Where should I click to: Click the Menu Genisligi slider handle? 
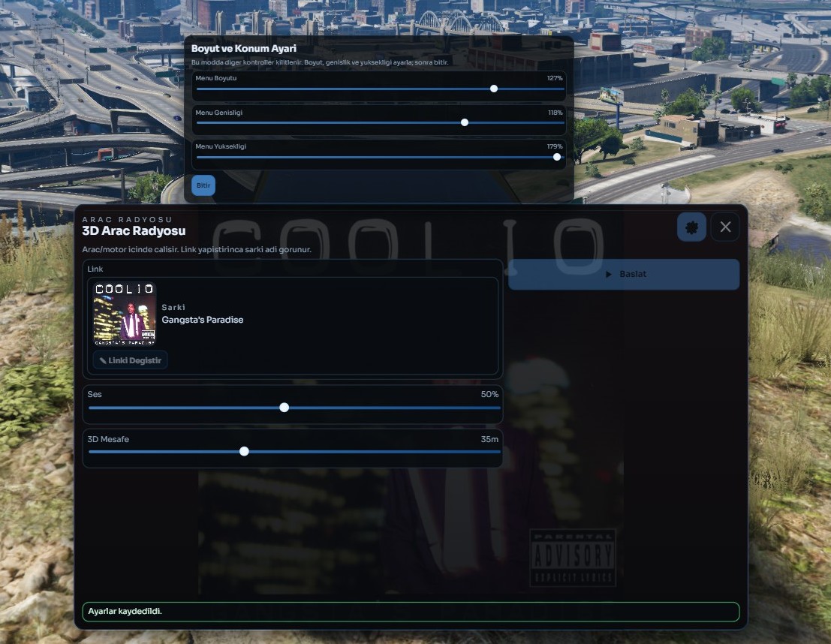point(465,122)
